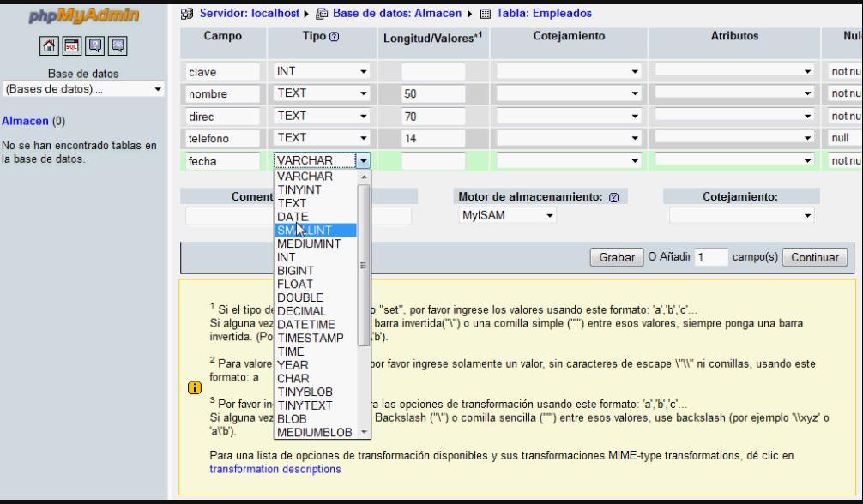This screenshot has height=504, width=863.
Task: Pick TIMESTAMP from the open type list
Action: [310, 338]
